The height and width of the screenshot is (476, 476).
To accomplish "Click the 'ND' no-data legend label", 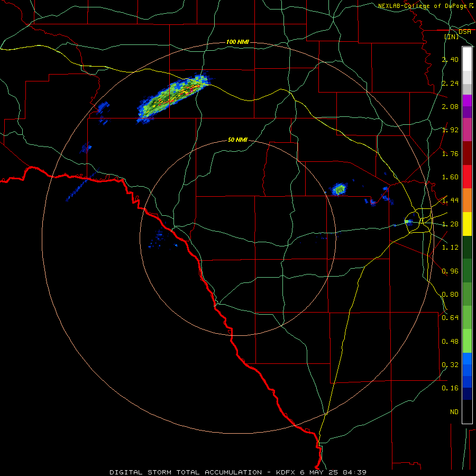I will point(454,412).
